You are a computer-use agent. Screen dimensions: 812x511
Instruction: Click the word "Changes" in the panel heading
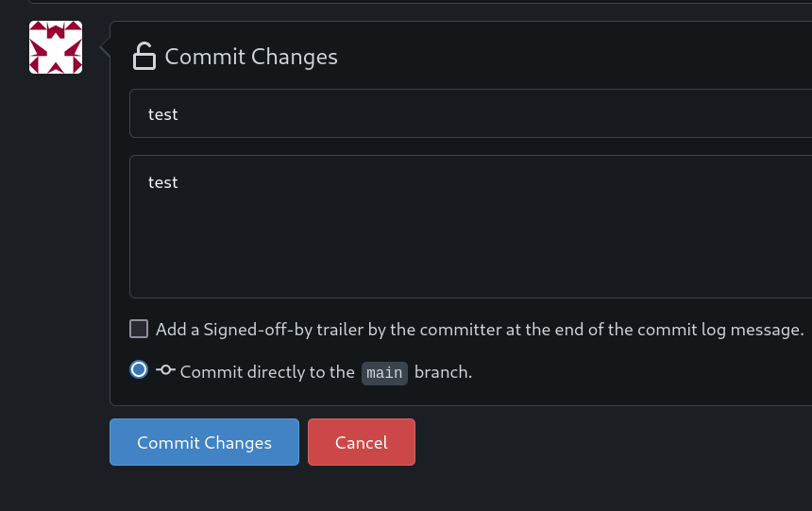pos(295,57)
